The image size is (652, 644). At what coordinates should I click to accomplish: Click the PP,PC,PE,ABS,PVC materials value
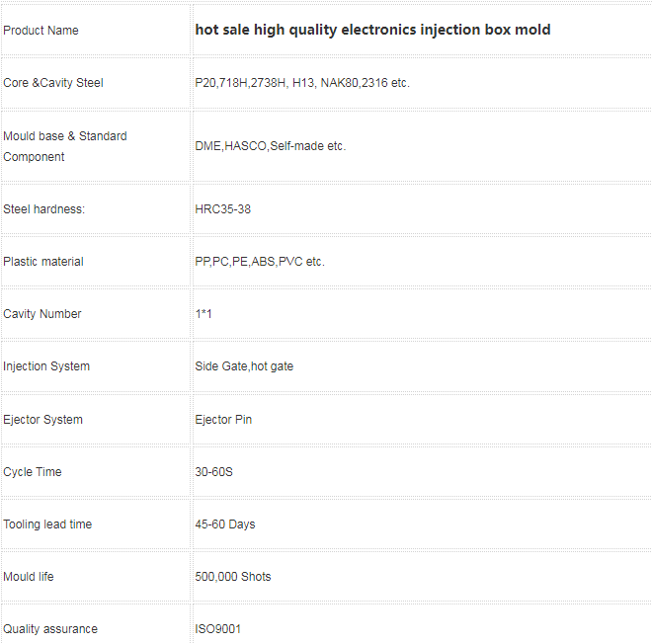[260, 262]
